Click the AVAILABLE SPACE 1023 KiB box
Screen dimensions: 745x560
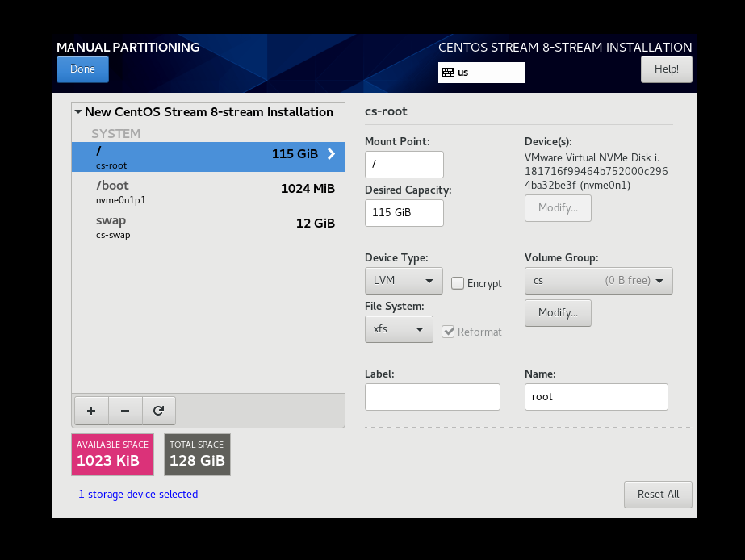pyautogui.click(x=113, y=454)
